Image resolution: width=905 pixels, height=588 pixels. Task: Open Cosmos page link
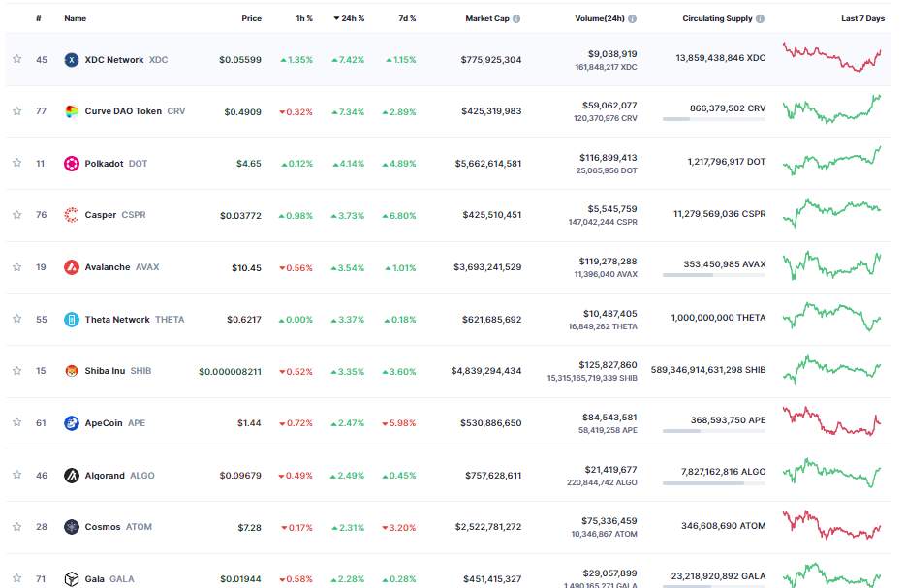point(118,527)
